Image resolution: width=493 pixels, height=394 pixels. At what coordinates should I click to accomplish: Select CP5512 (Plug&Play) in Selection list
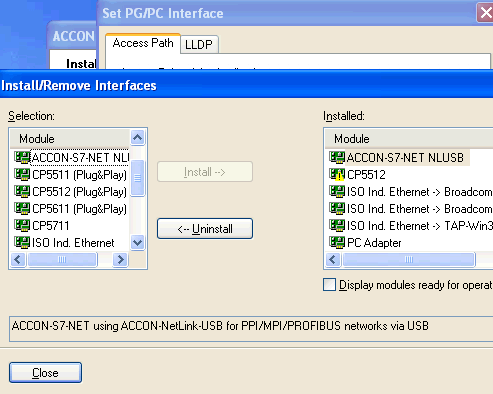coord(80,192)
